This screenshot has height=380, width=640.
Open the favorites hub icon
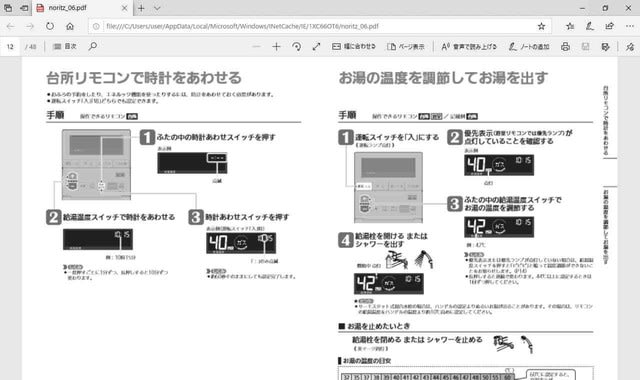570,26
